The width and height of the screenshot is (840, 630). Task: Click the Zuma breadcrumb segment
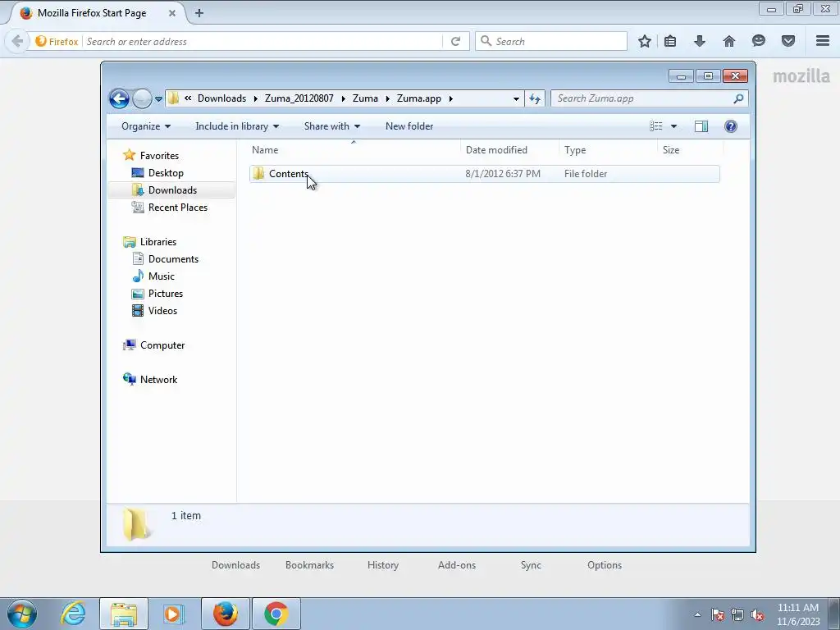click(365, 98)
